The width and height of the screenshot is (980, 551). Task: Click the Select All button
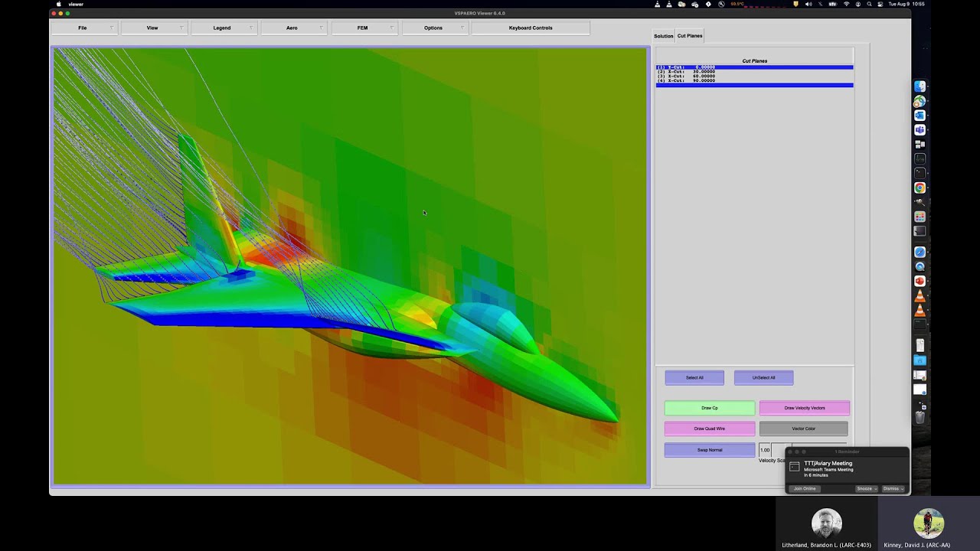(x=694, y=377)
